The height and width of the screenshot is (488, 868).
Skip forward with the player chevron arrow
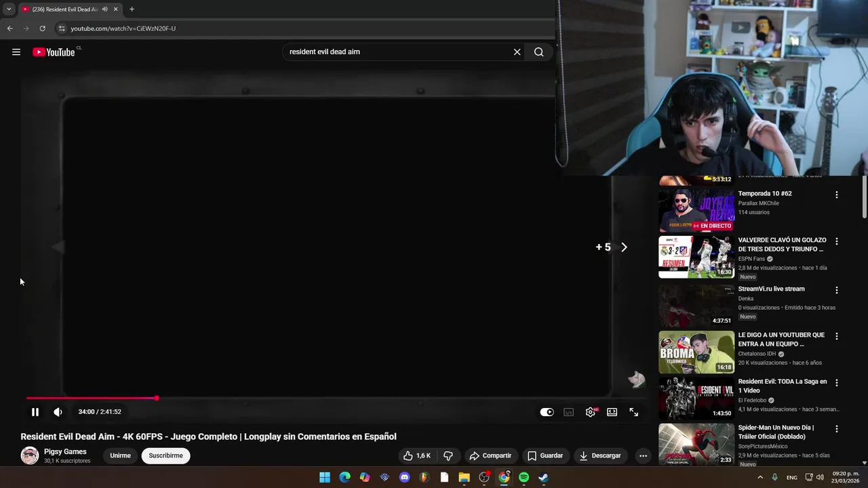click(624, 247)
